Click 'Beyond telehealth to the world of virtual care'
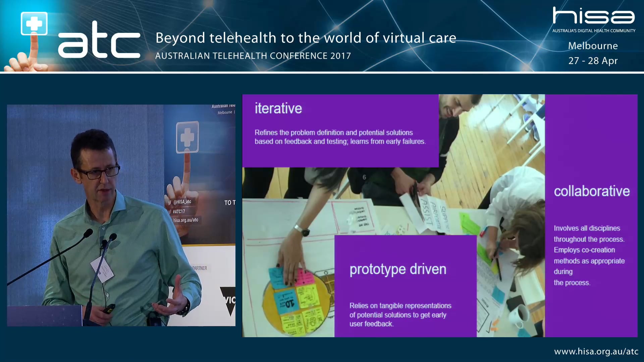The width and height of the screenshot is (644, 362). 306,38
